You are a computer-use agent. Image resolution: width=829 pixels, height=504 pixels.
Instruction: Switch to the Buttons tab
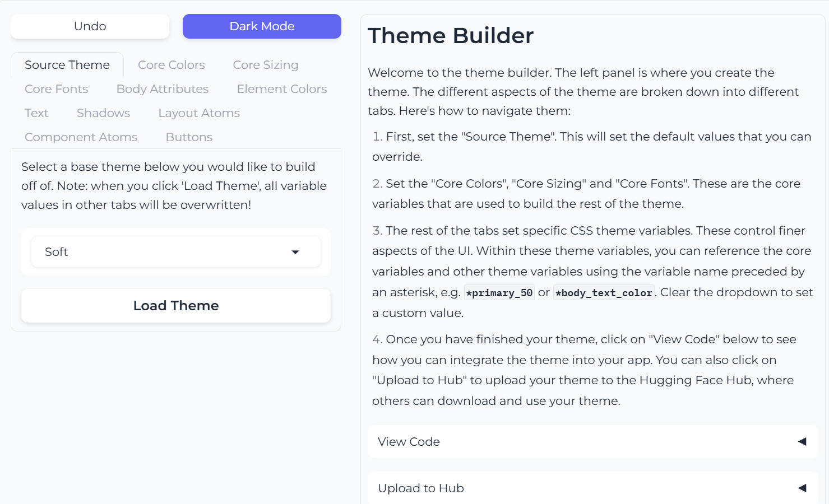(189, 137)
